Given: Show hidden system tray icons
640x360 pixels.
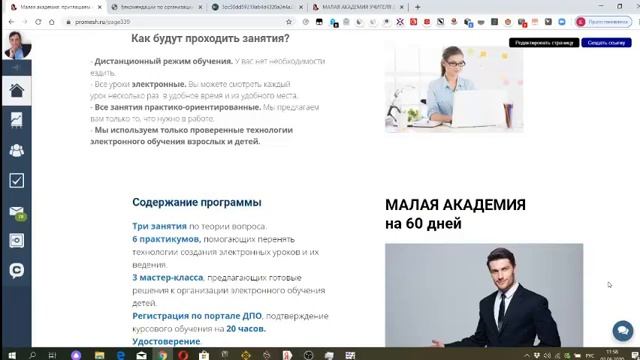Looking at the screenshot, I should point(527,356).
